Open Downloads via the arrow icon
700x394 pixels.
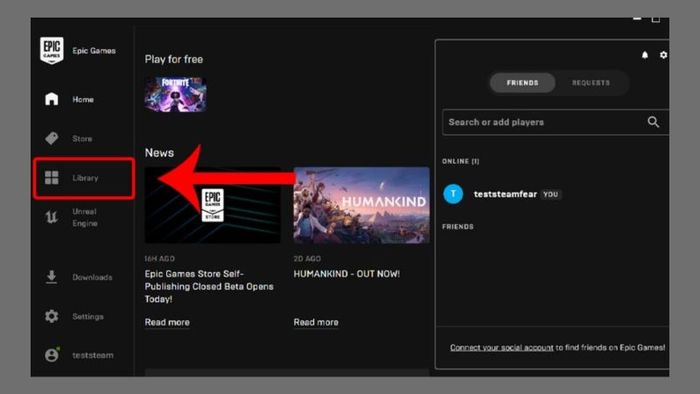tap(52, 277)
